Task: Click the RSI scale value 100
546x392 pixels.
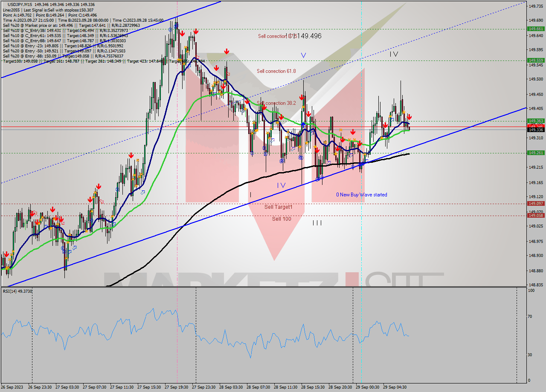Action: click(531, 291)
